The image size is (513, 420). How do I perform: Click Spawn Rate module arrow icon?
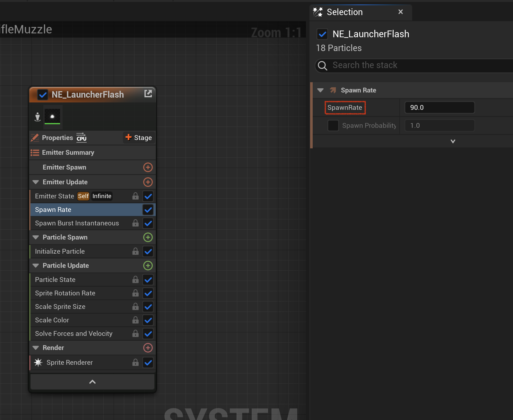pos(333,90)
